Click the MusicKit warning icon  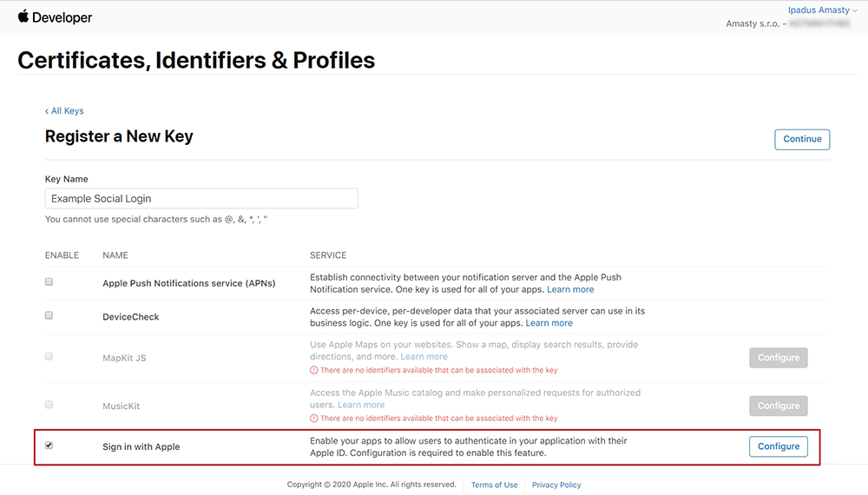click(x=314, y=419)
